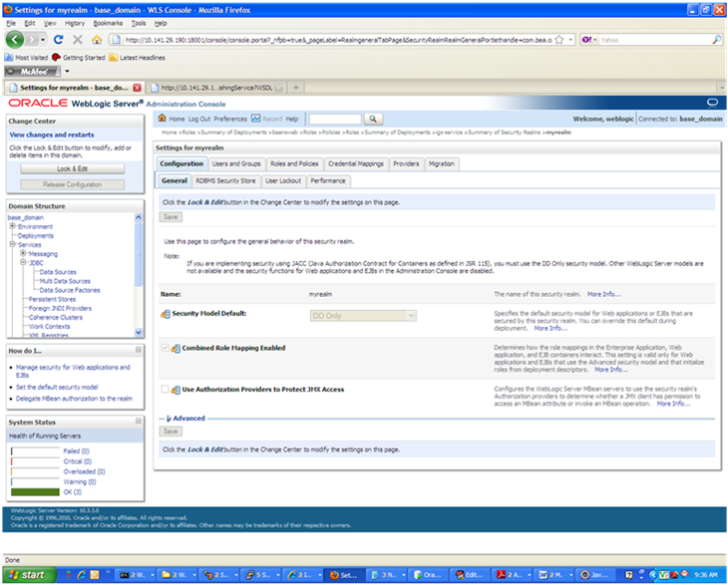Click the OK (3) server health bar
The height and width of the screenshot is (585, 728).
coord(35,492)
